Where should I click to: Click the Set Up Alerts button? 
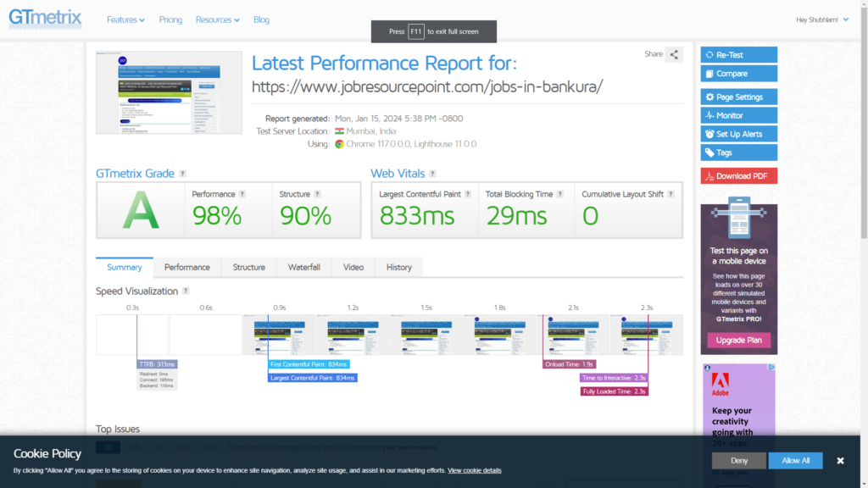[738, 134]
